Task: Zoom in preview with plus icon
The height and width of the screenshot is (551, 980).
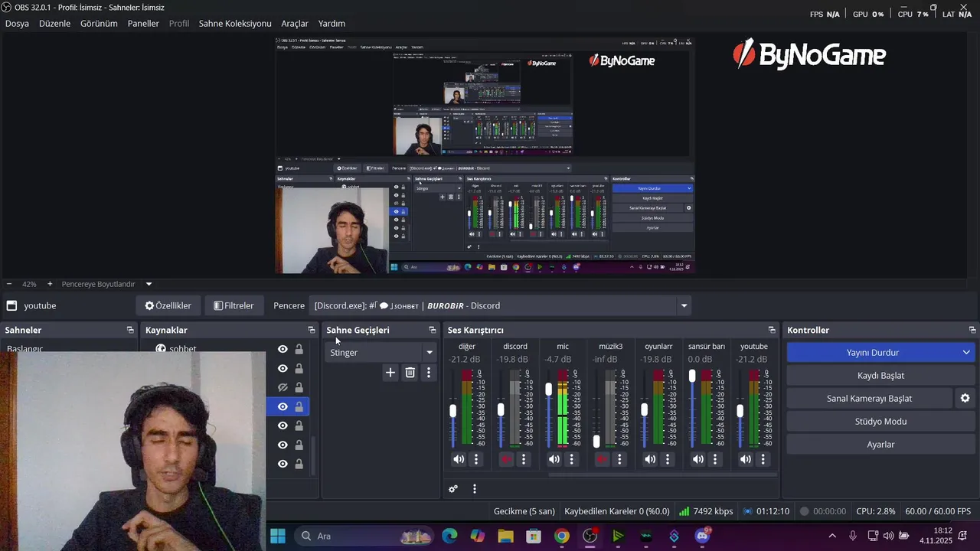Action: click(x=50, y=284)
